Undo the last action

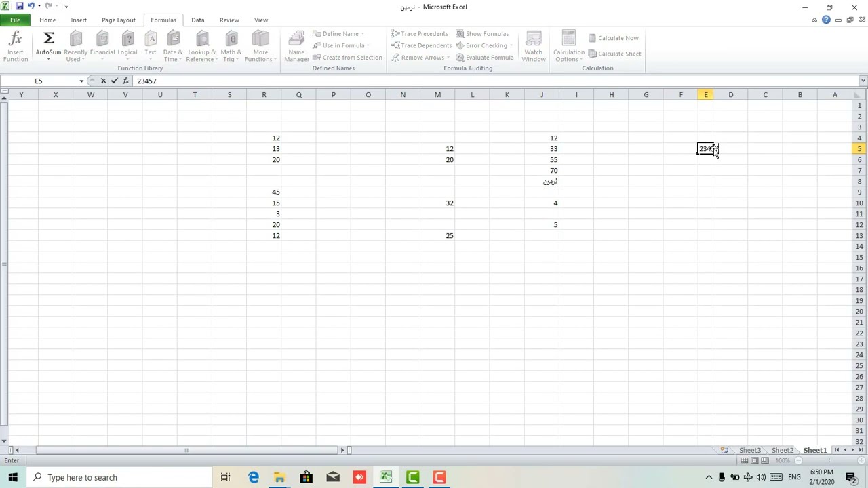click(x=31, y=6)
